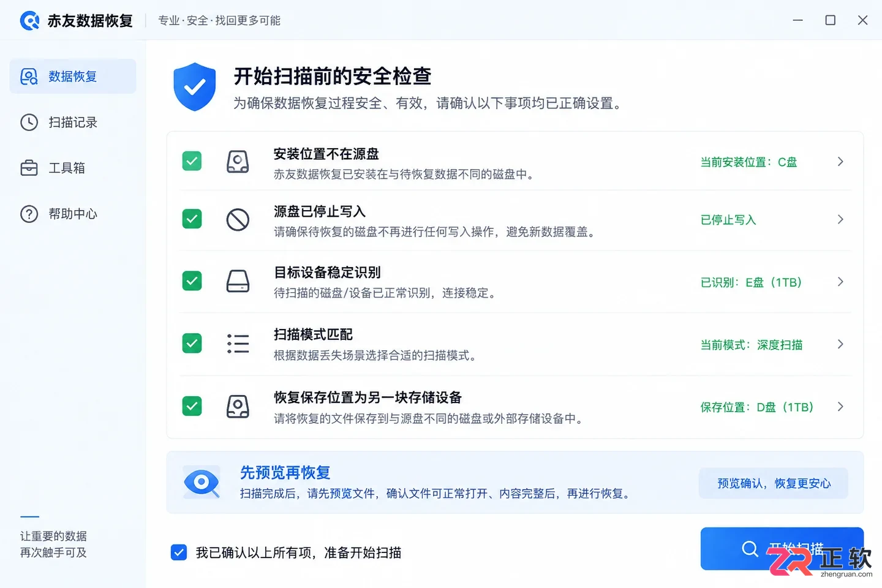
Task: Click the 恢复保存位置为另一块存储设备 title text
Action: [367, 398]
